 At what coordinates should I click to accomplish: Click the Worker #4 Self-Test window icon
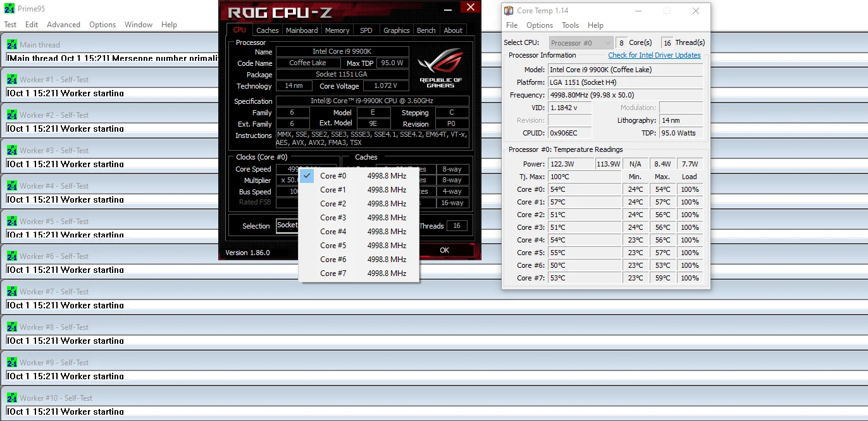12,186
